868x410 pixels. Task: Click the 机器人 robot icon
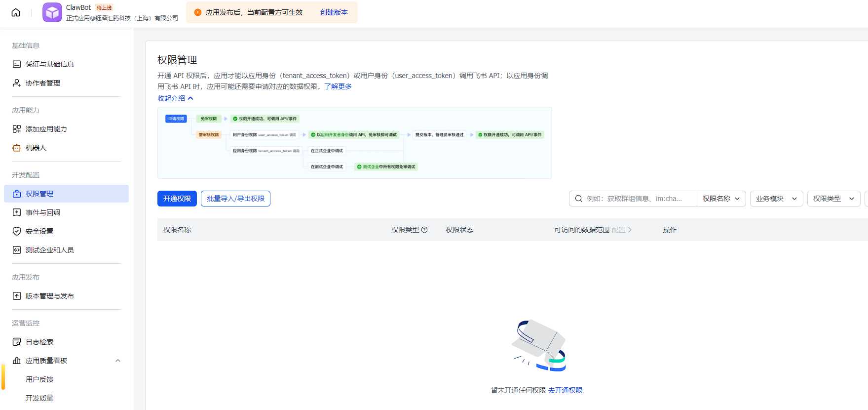coord(17,148)
